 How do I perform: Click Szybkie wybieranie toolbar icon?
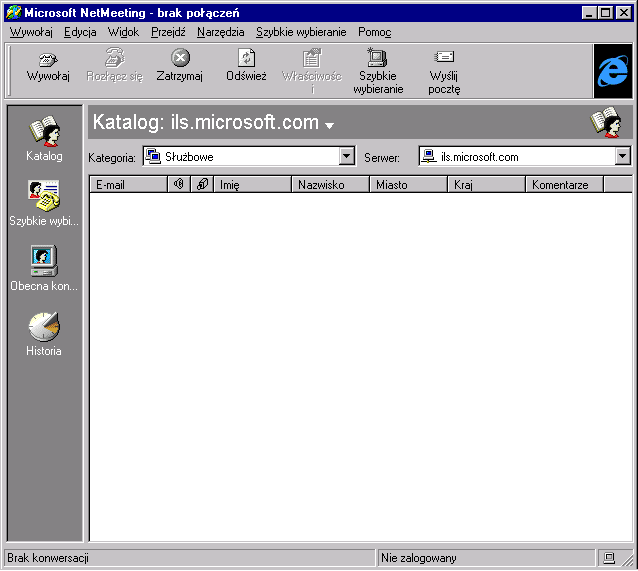coord(378,58)
